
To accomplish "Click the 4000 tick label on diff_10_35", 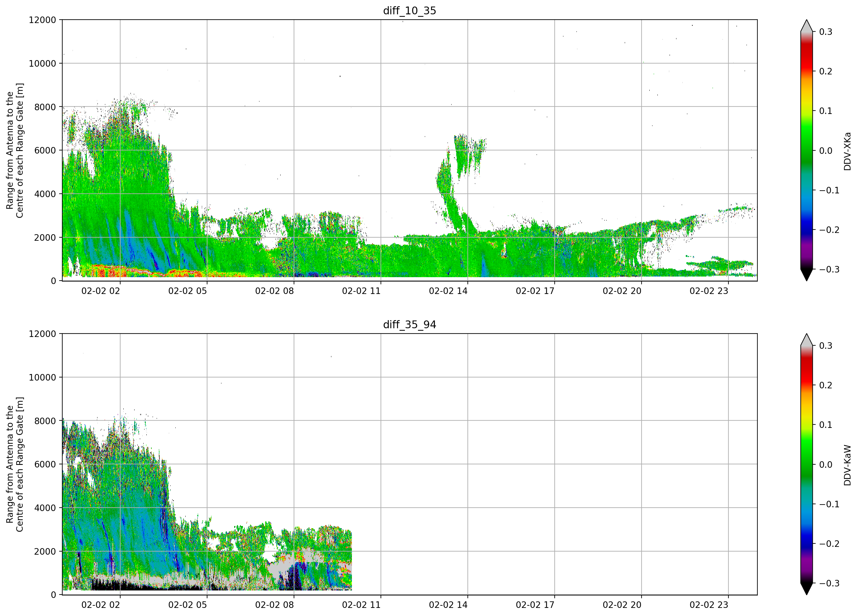I will (45, 194).
